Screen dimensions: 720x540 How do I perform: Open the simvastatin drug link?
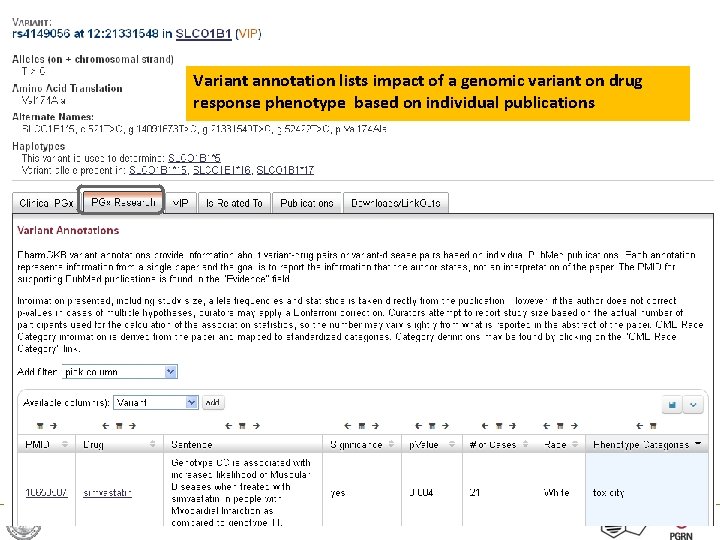point(107,493)
